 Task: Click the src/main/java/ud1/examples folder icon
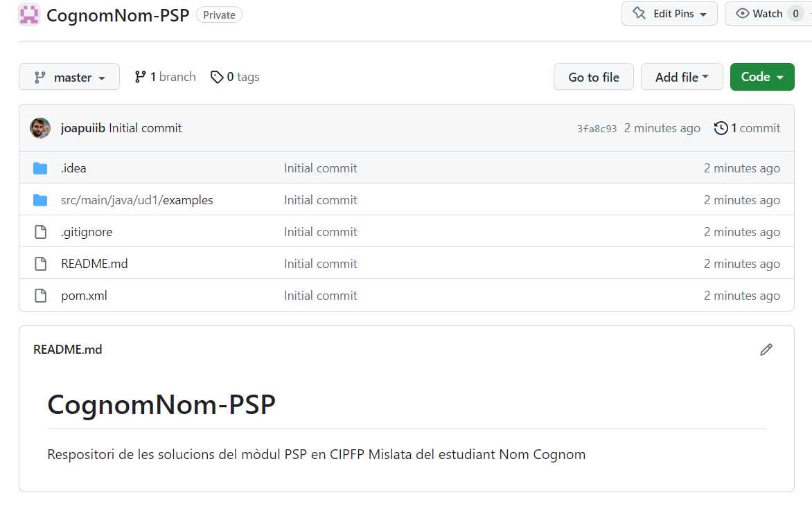[40, 200]
